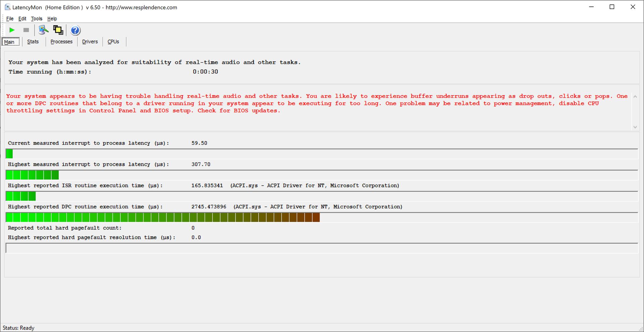Show the Drivers tab
Viewport: 644px width, 332px height.
pyautogui.click(x=90, y=42)
